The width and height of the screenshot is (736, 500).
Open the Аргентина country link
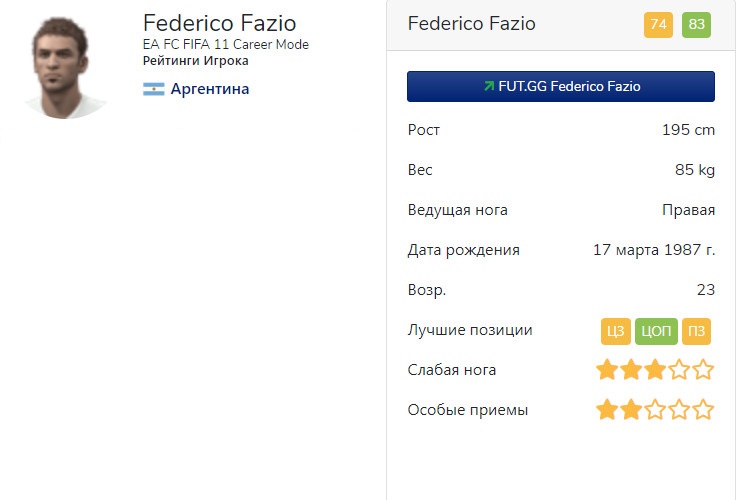click(x=209, y=90)
